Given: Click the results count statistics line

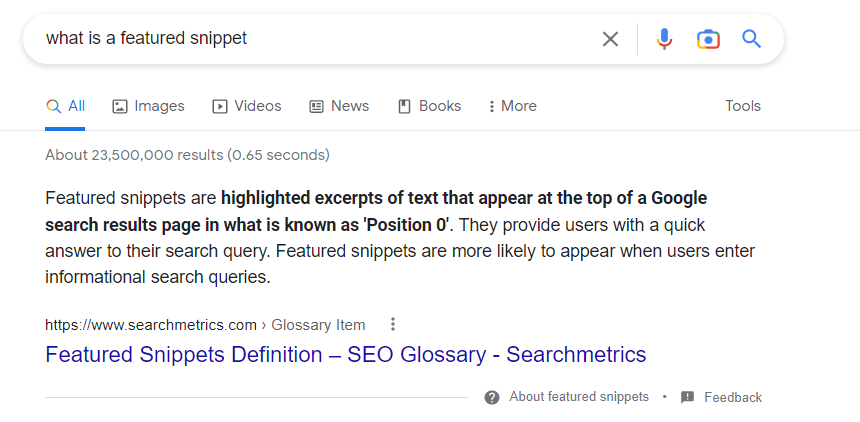Looking at the screenshot, I should coord(187,155).
